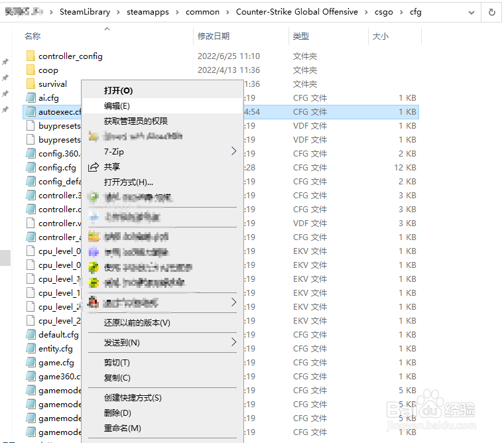Click the default.cfg file icon
504x443 pixels.
31,335
